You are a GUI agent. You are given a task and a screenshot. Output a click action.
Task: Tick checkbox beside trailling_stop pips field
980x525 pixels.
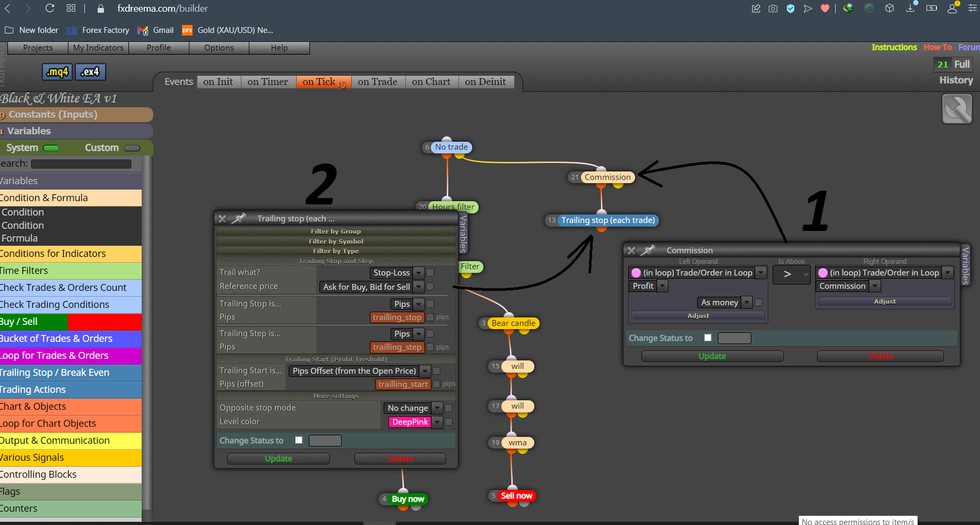tap(430, 317)
